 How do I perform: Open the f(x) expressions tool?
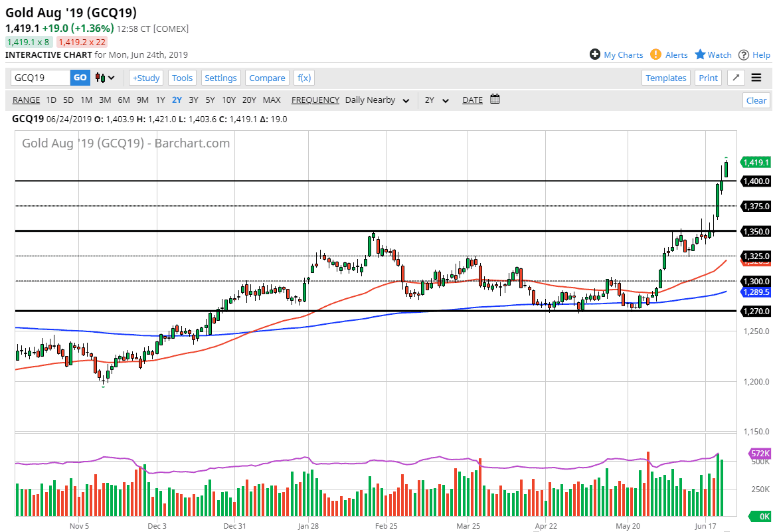tap(304, 78)
